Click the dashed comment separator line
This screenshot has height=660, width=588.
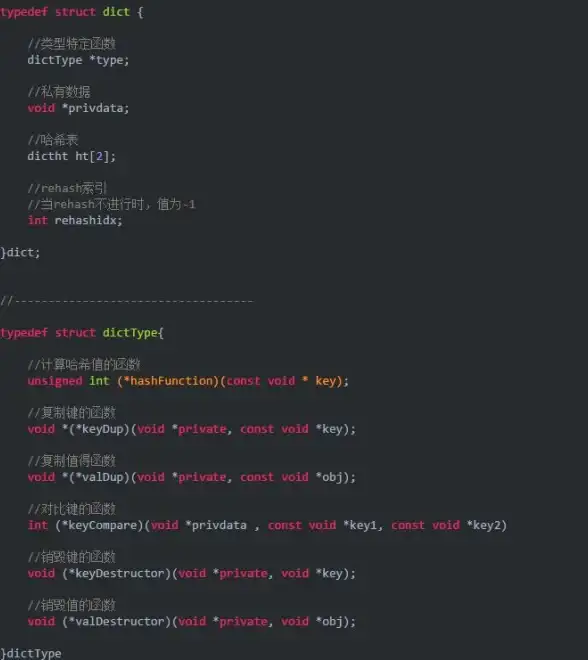(127, 301)
